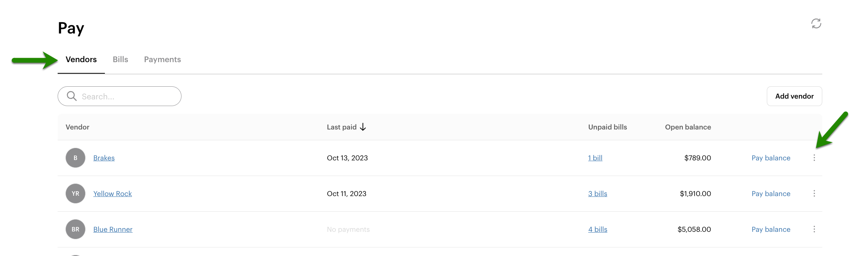Open the three-dot menu for Brakes
Image resolution: width=868 pixels, height=256 pixels.
[x=814, y=158]
